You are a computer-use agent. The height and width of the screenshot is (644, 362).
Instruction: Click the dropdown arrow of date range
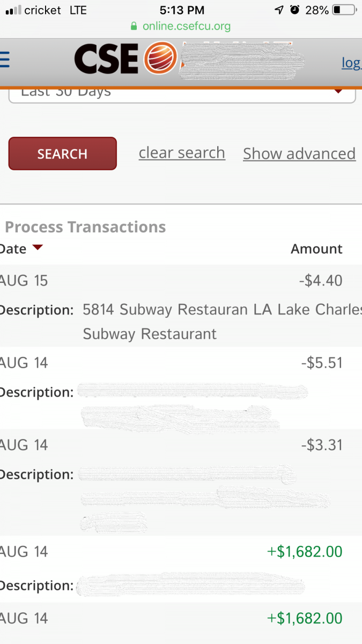338,91
